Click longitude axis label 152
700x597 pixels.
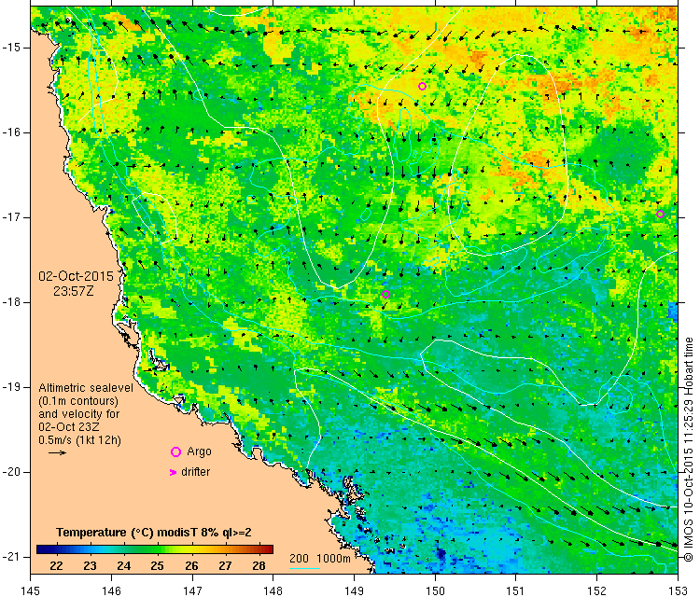pos(597,590)
